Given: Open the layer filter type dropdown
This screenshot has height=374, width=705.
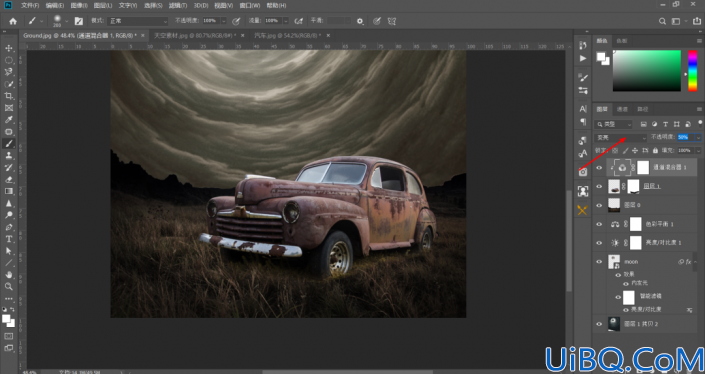Looking at the screenshot, I should coord(613,125).
